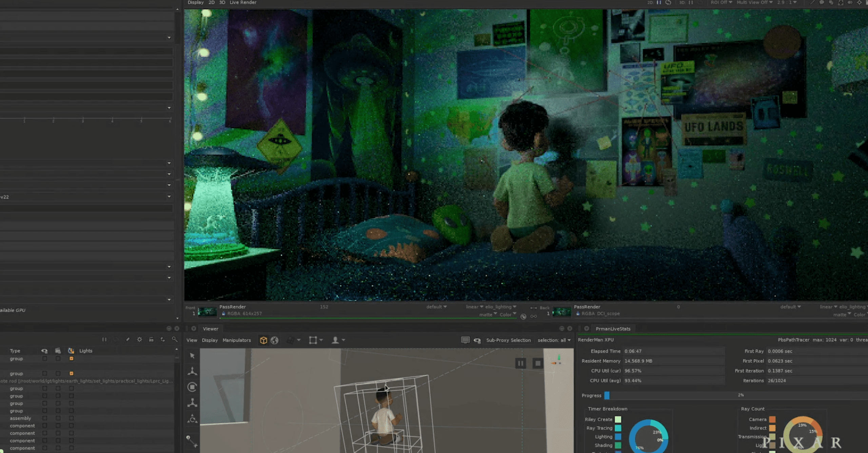Click the globe icon in the Viewer toolbar
The height and width of the screenshot is (453, 868).
(x=275, y=340)
